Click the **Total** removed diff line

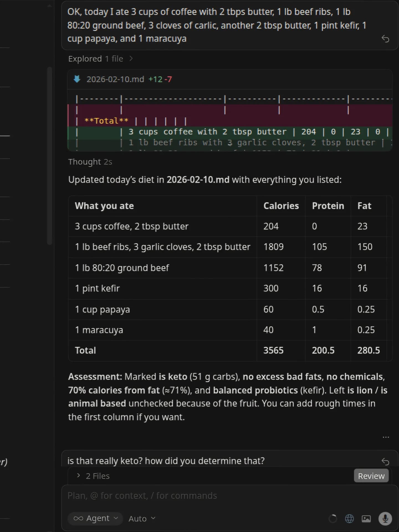pyautogui.click(x=230, y=121)
